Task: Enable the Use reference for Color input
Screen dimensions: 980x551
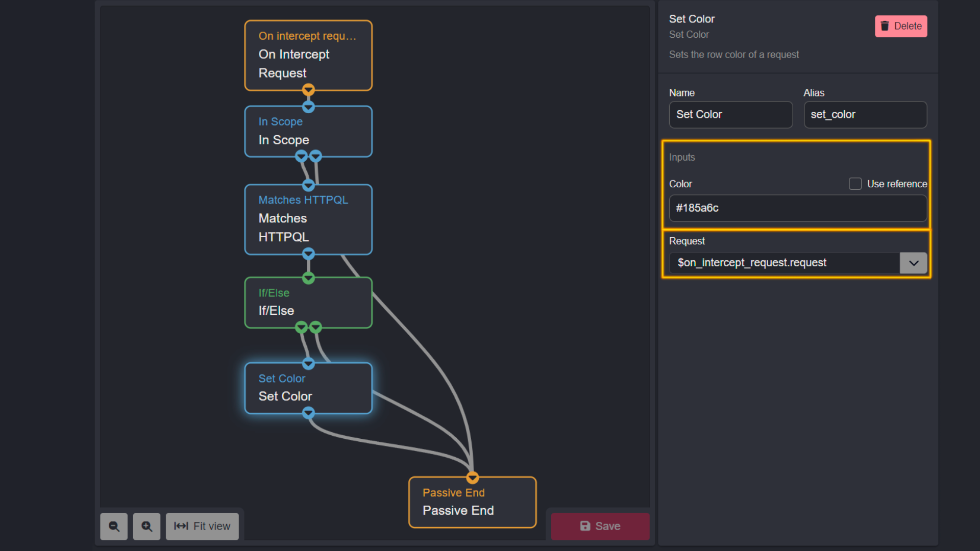Action: 854,184
